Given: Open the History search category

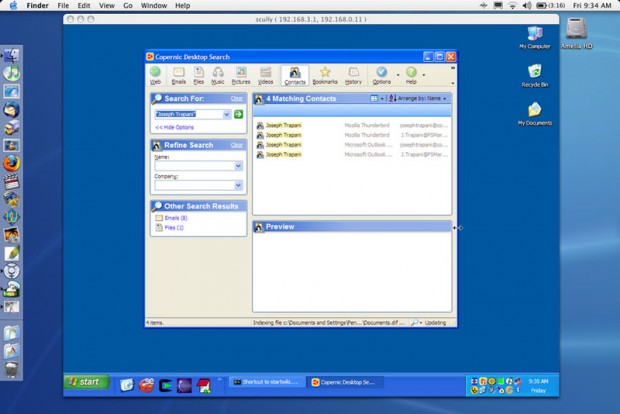Looking at the screenshot, I should click(353, 76).
